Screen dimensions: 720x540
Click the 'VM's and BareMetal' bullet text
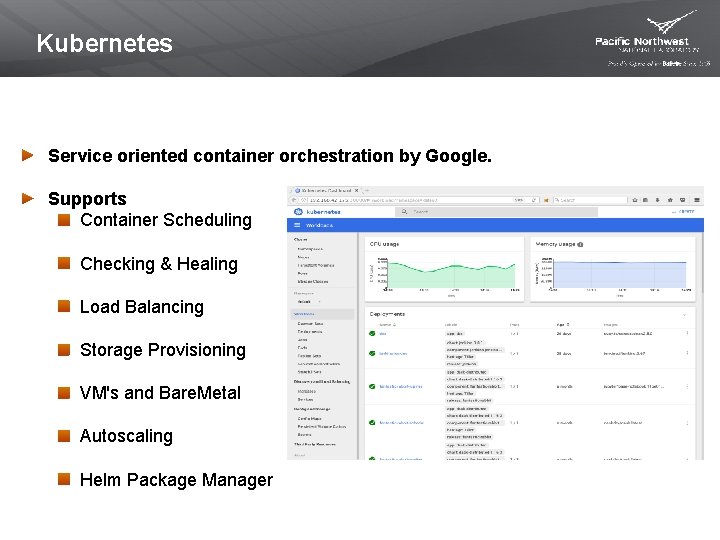pos(160,393)
